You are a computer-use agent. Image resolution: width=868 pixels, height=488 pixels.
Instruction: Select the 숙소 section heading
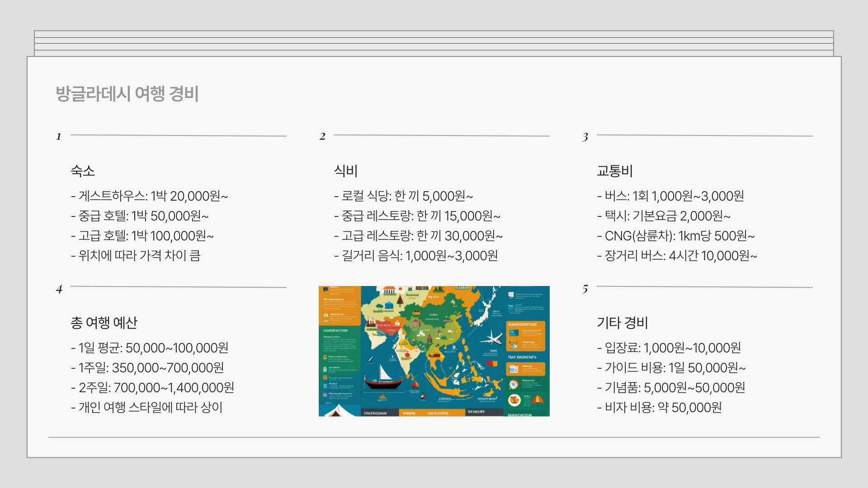pyautogui.click(x=83, y=171)
